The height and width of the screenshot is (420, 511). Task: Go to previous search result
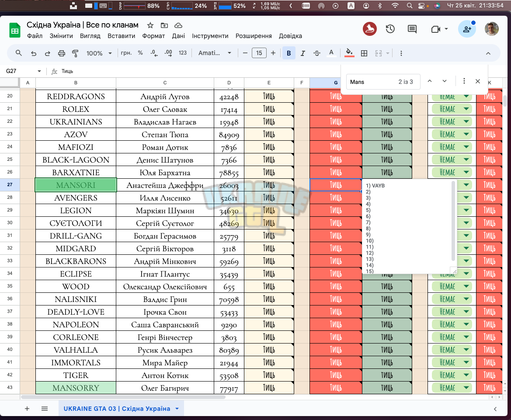coord(430,81)
